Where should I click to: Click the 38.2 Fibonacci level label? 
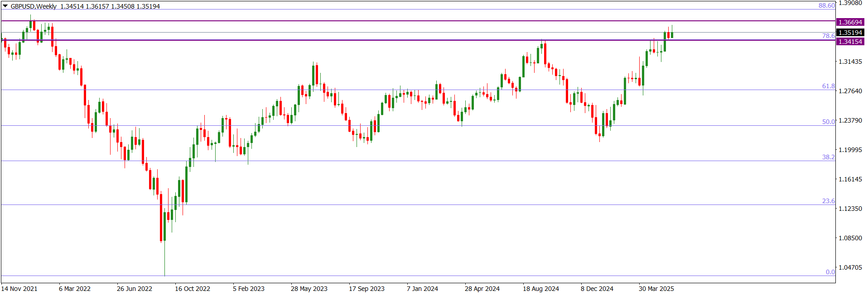pyautogui.click(x=828, y=157)
